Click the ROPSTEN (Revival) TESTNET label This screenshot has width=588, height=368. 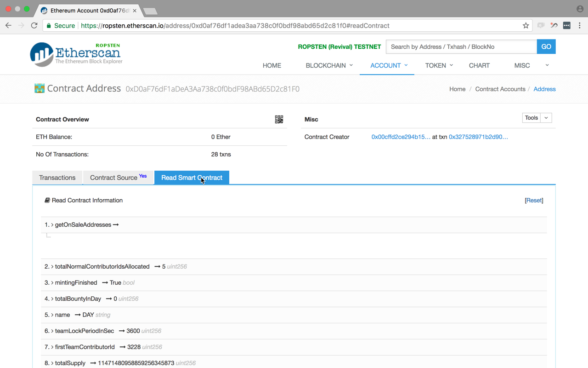click(x=339, y=47)
